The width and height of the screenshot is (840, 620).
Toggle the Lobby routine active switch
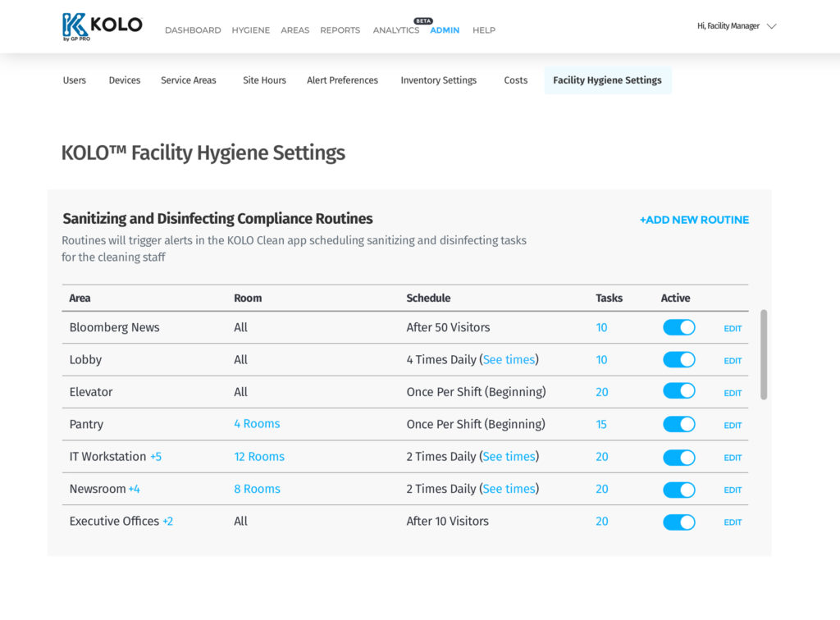click(678, 360)
